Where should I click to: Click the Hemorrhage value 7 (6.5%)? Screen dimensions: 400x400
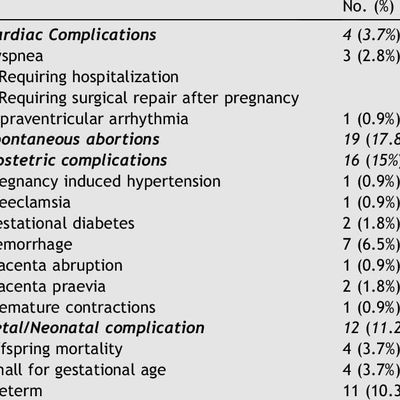[371, 245]
